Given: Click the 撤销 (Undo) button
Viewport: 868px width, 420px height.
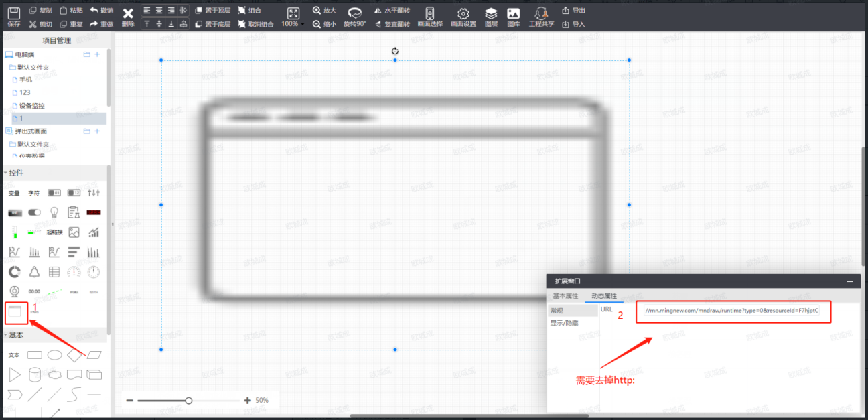Looking at the screenshot, I should tap(101, 11).
